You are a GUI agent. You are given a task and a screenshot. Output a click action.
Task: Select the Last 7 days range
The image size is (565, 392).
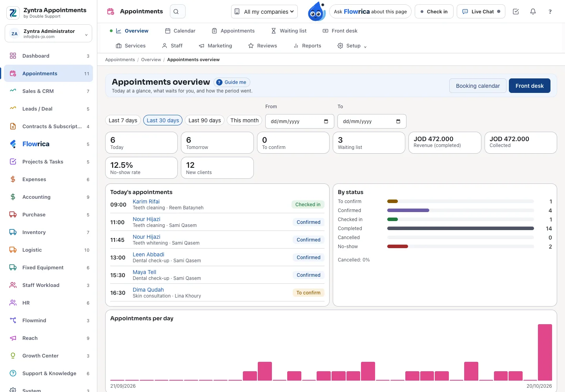click(123, 120)
